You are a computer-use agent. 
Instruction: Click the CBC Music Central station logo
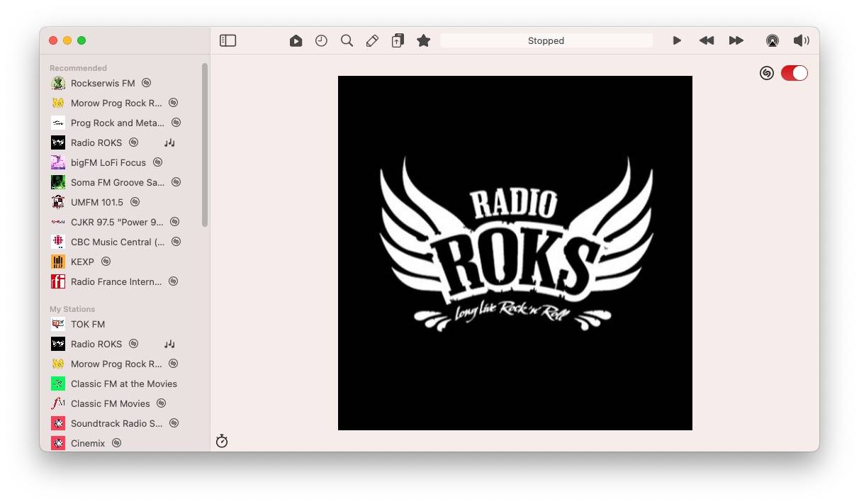point(58,242)
